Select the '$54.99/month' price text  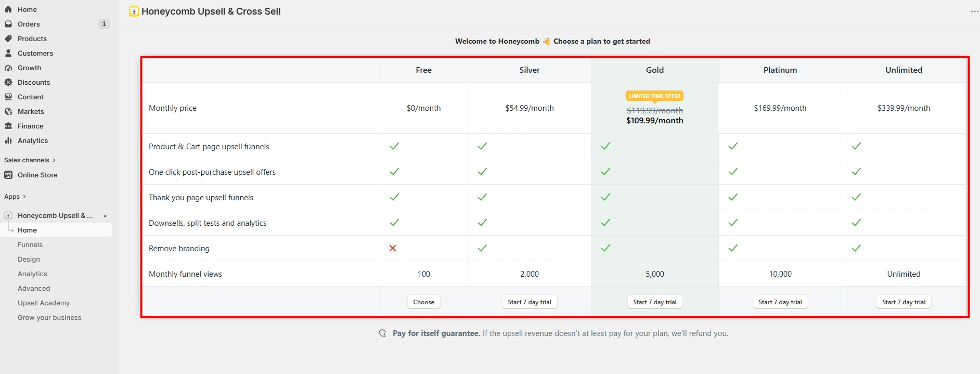530,108
